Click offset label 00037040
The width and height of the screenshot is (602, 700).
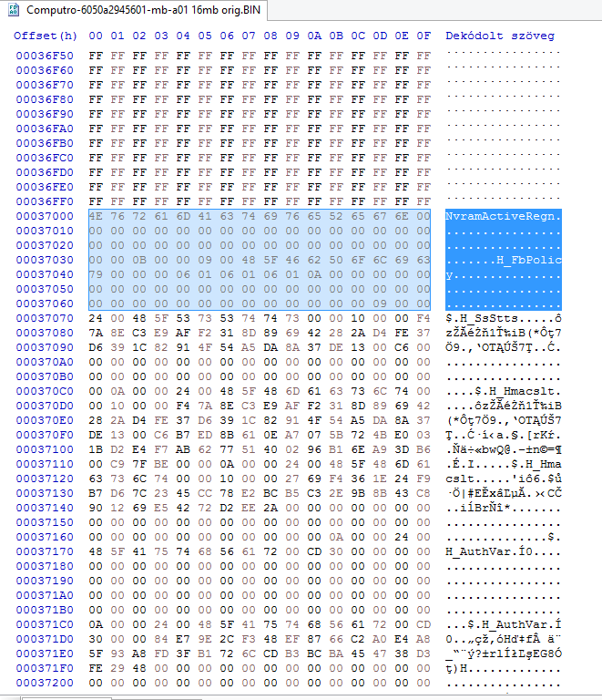click(x=45, y=274)
